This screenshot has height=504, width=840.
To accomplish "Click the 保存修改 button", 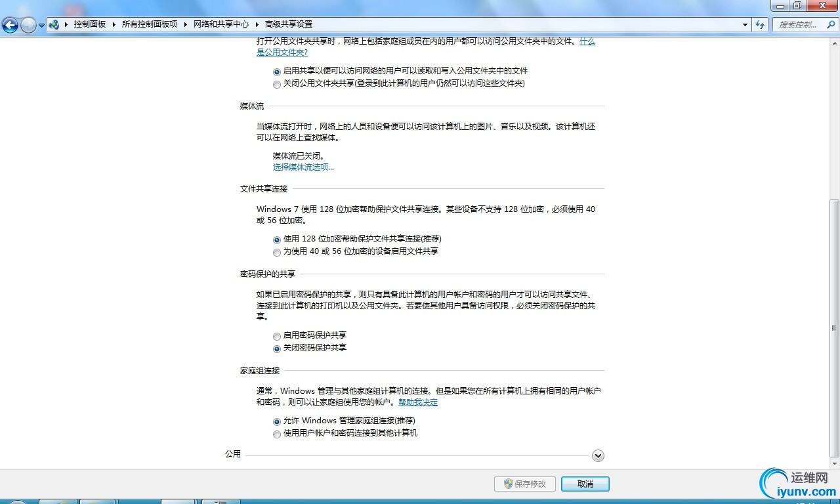I will point(525,484).
